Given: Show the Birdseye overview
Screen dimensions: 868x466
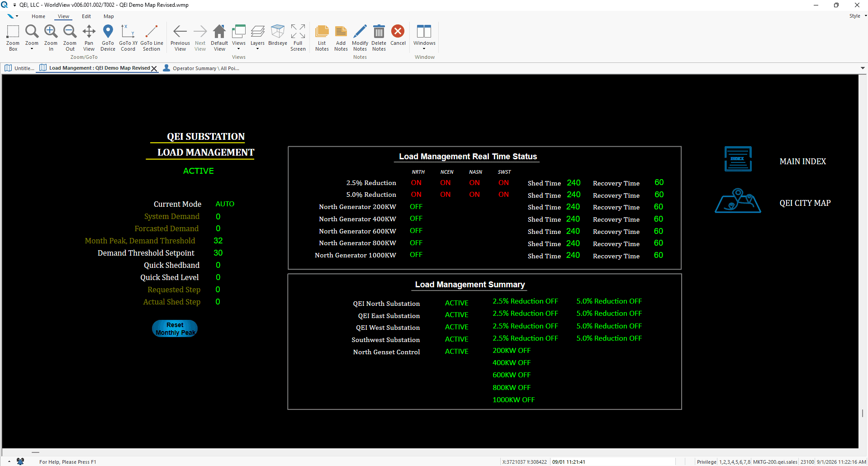Looking at the screenshot, I should pos(277,35).
